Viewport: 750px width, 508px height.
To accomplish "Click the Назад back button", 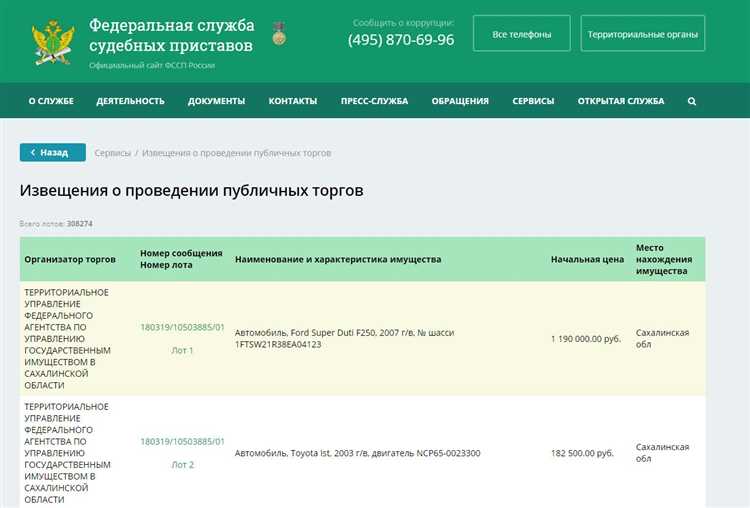I will (x=53, y=153).
